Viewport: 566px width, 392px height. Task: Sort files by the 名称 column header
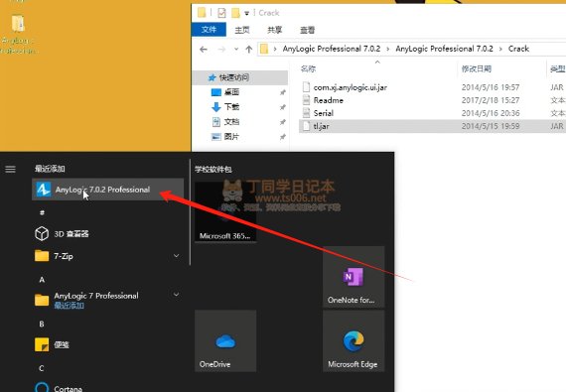308,68
